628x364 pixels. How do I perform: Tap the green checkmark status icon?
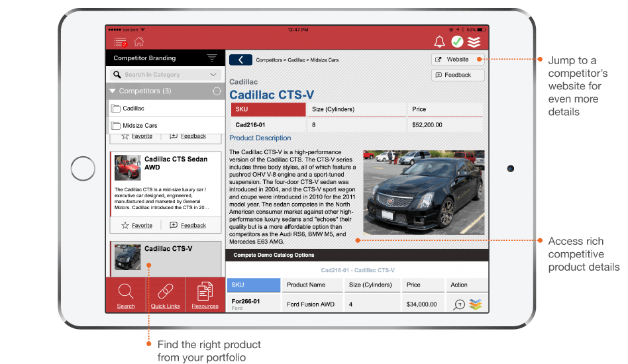tap(457, 42)
